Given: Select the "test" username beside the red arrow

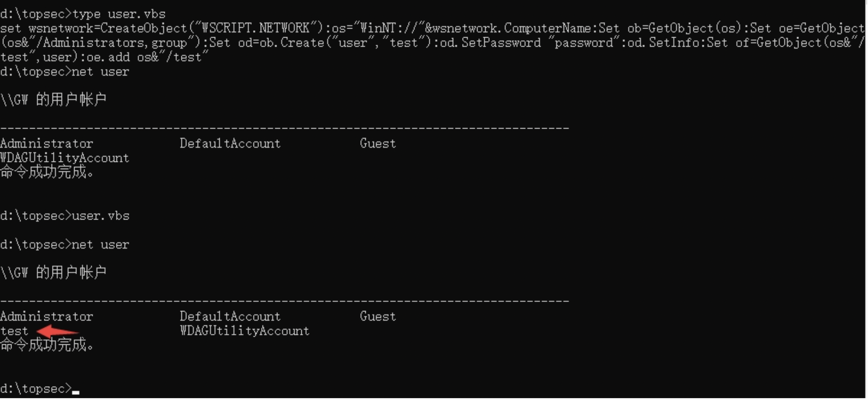Looking at the screenshot, I should (x=14, y=331).
